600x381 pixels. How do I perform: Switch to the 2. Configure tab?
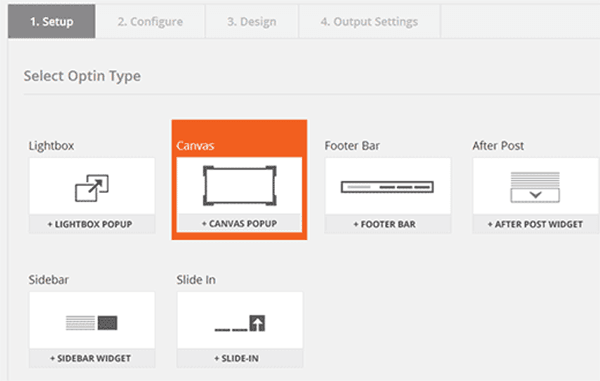[150, 21]
